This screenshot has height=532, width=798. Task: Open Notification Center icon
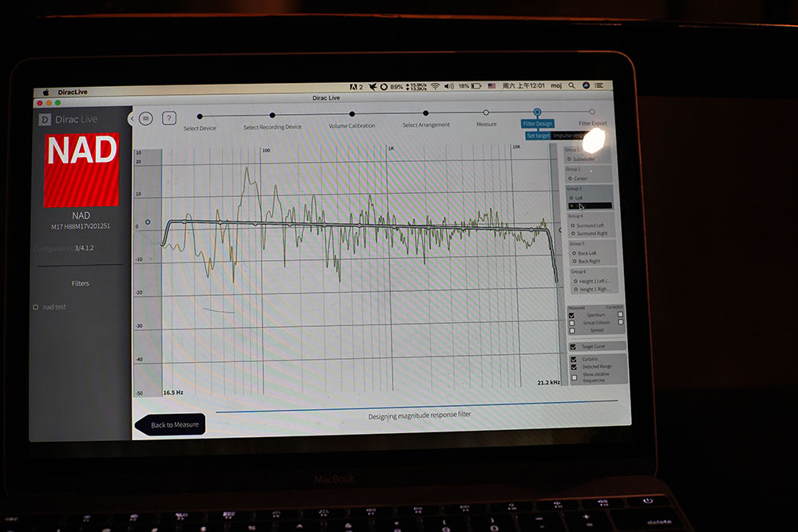point(599,85)
